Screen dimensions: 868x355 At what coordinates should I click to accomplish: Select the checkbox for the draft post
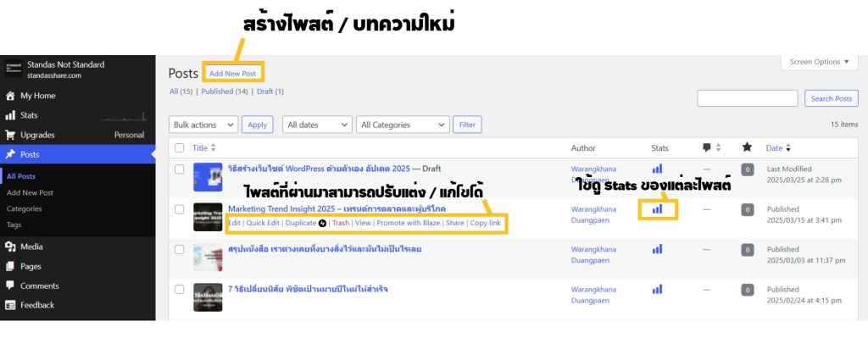coord(179,169)
